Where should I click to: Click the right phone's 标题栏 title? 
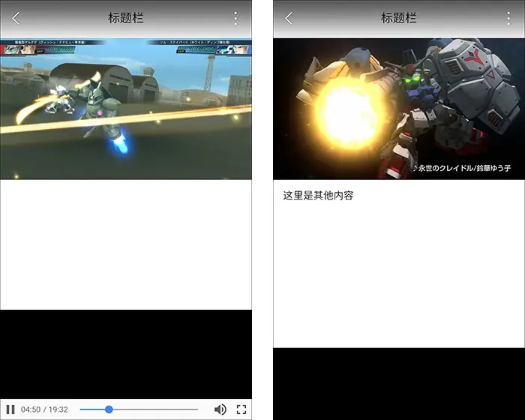[398, 18]
